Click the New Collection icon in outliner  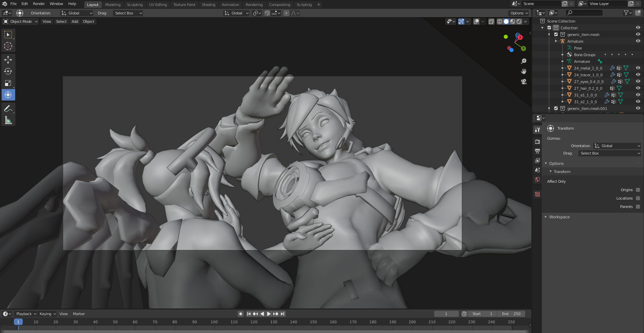coord(638,13)
